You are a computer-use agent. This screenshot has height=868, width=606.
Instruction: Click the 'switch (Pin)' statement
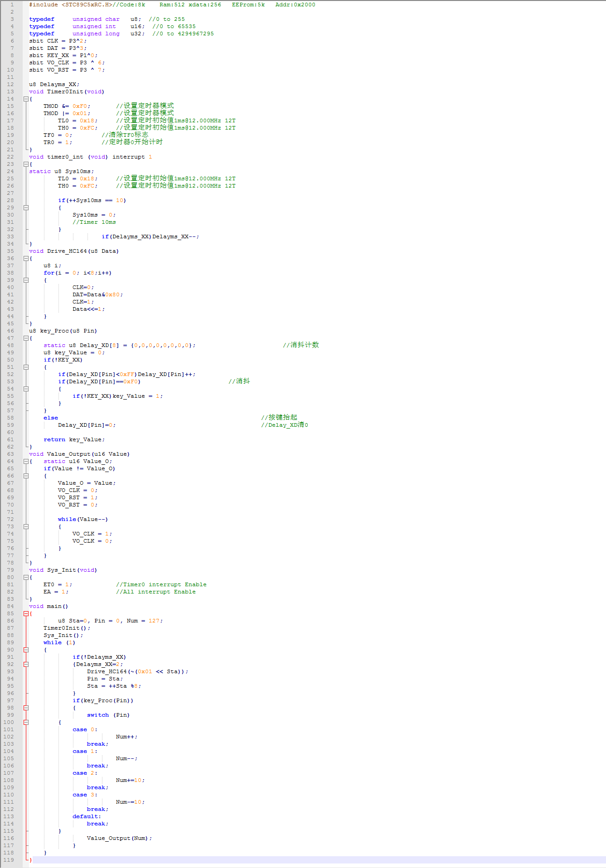pos(108,715)
